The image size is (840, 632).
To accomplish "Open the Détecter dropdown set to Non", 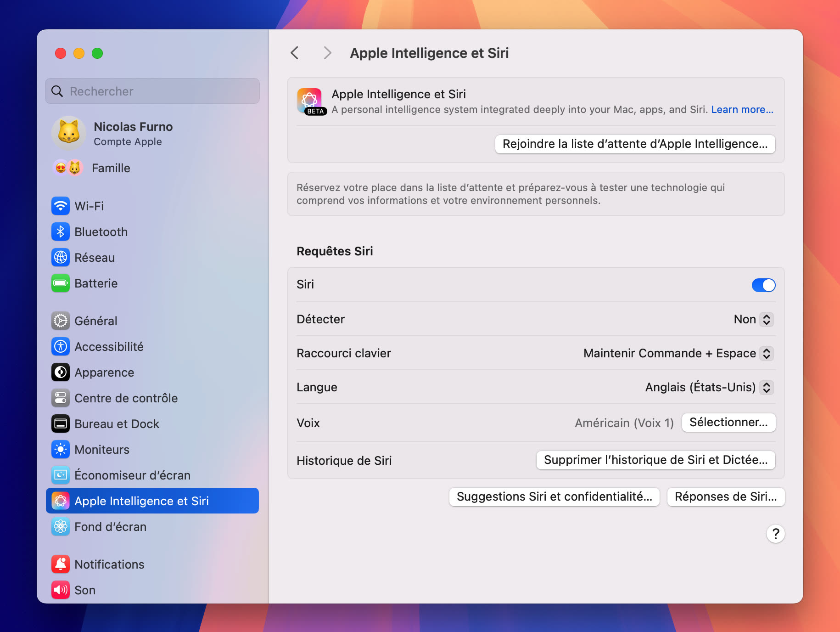I will pyautogui.click(x=753, y=319).
